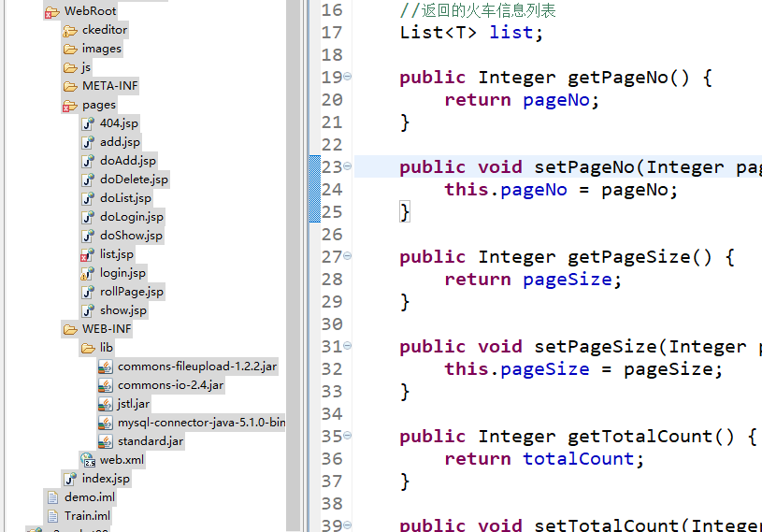
Task: Select the images folder label
Action: tap(102, 49)
